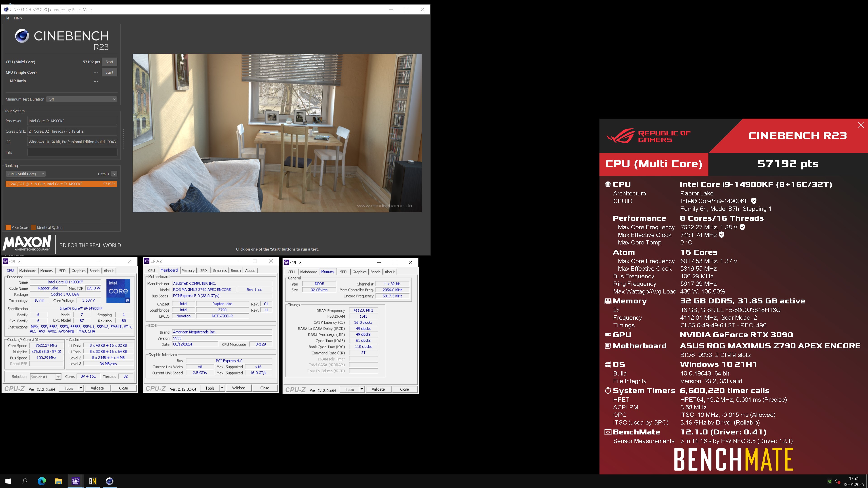Start the CPU Single Core test

(109, 72)
